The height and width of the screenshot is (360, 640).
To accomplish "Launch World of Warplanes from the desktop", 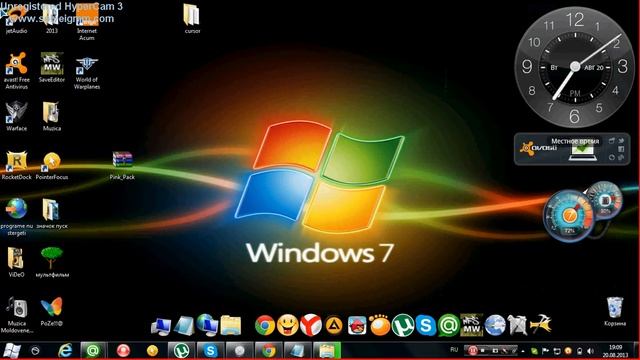I will [87, 73].
